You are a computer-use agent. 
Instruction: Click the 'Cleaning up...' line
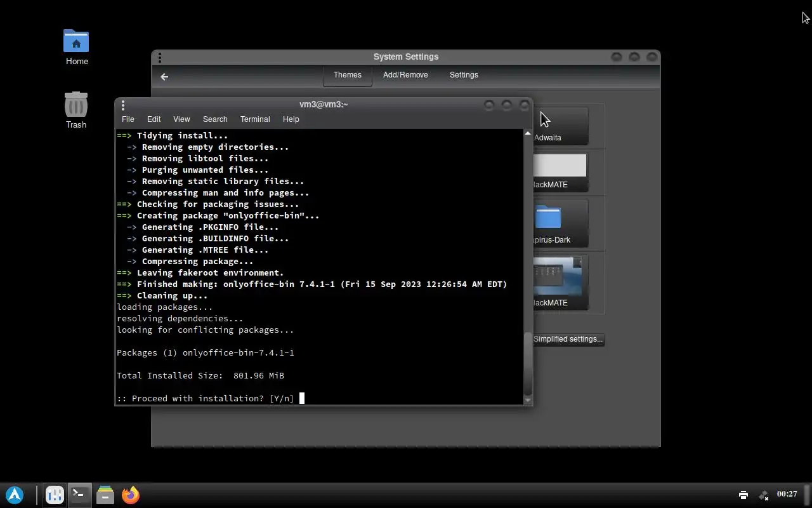(162, 296)
